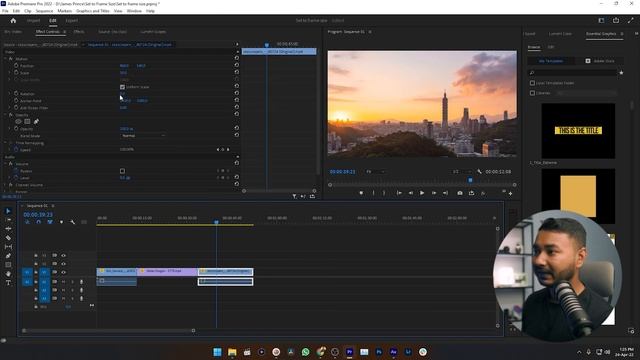Select the Hand tool
The height and width of the screenshot is (360, 640).
(x=8, y=274)
